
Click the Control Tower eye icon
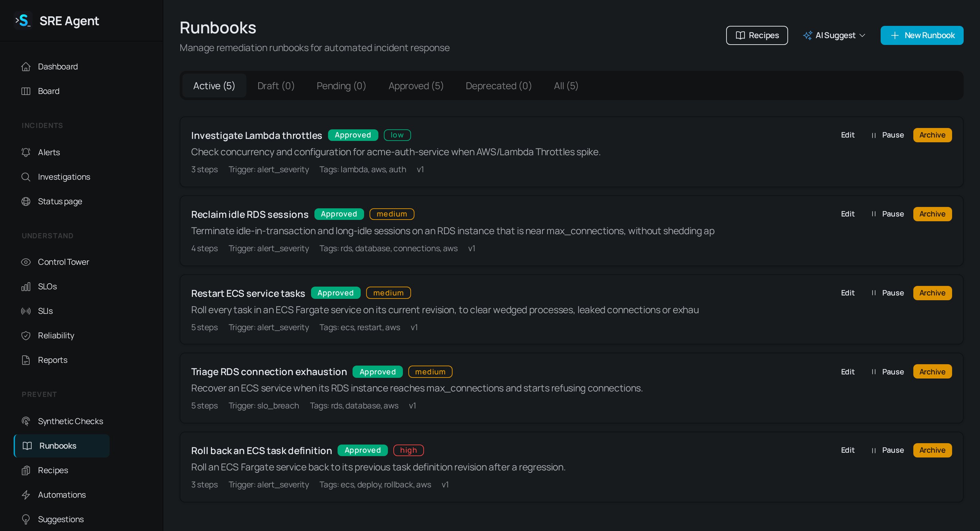tap(26, 262)
